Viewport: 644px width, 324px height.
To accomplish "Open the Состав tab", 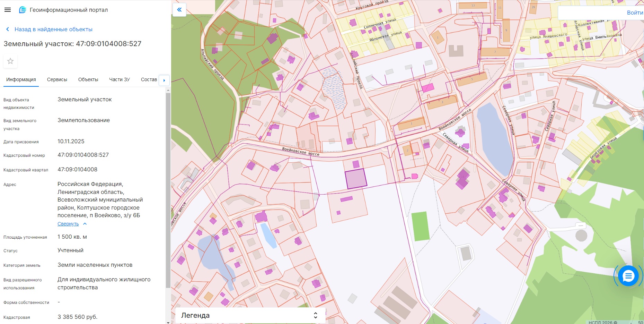I will click(x=149, y=79).
